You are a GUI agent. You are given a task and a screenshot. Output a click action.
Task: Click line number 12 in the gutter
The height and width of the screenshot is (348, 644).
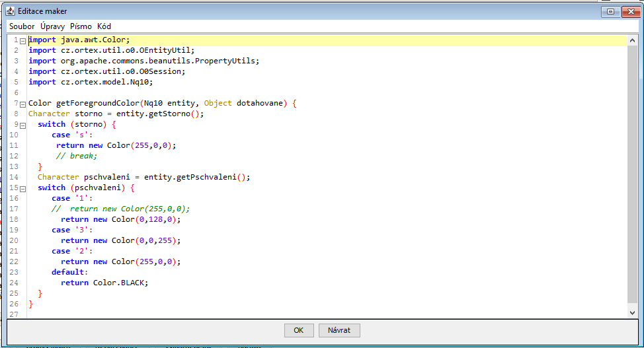[x=14, y=156]
